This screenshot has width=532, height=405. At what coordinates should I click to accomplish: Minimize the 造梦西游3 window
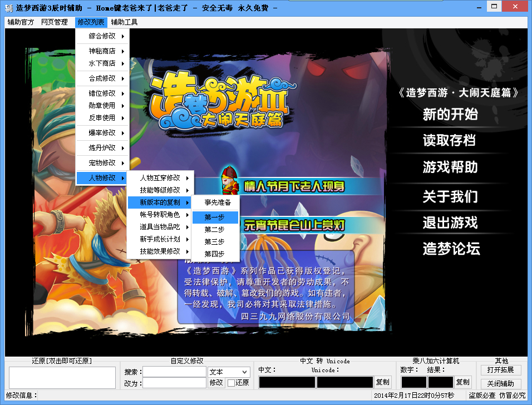click(479, 7)
